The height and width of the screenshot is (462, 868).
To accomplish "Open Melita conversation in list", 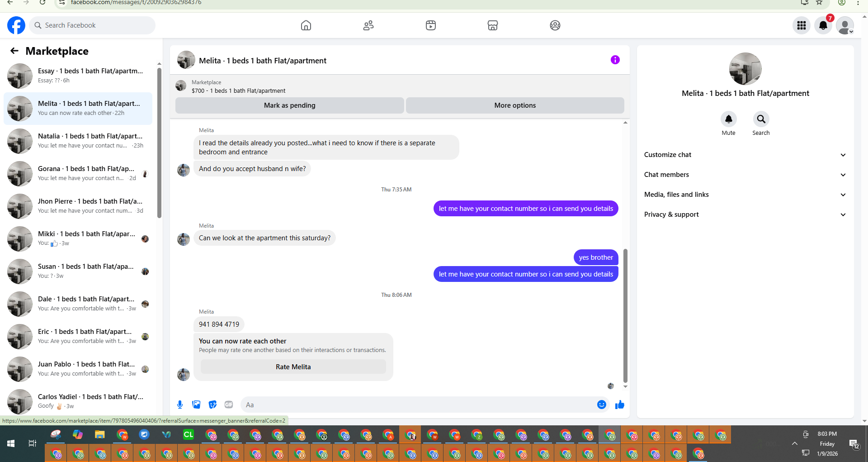I will [x=78, y=109].
